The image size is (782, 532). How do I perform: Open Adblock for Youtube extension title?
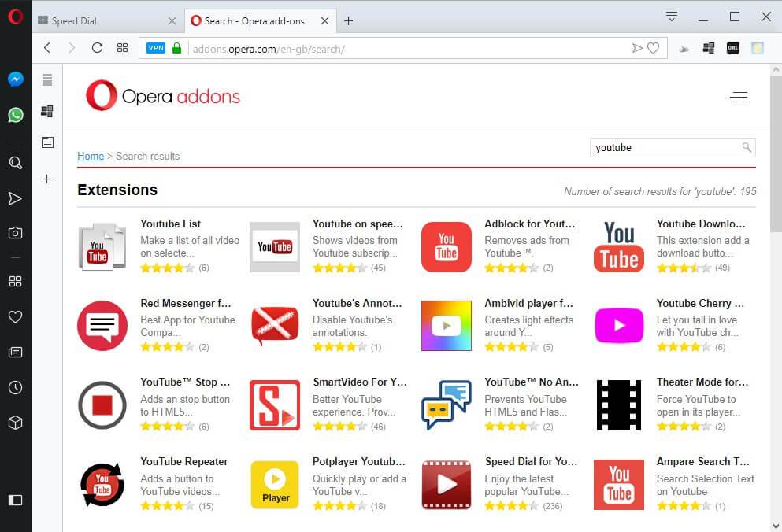pyautogui.click(x=530, y=224)
